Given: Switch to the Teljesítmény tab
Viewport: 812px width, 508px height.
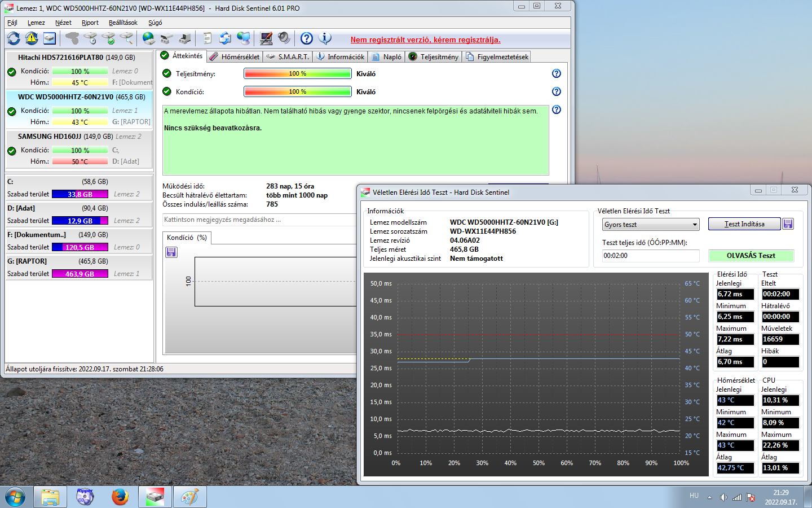Looking at the screenshot, I should point(434,56).
